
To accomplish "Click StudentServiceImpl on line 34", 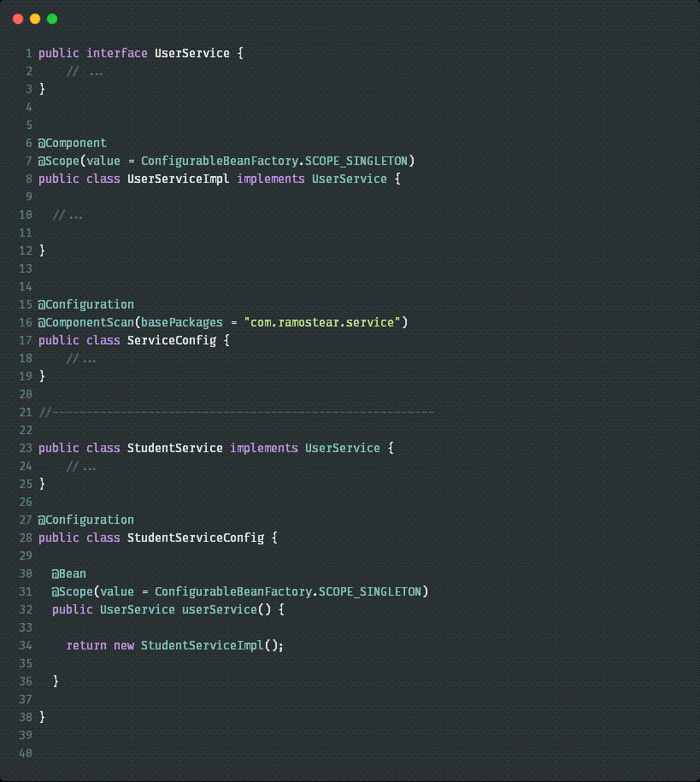I will 202,646.
